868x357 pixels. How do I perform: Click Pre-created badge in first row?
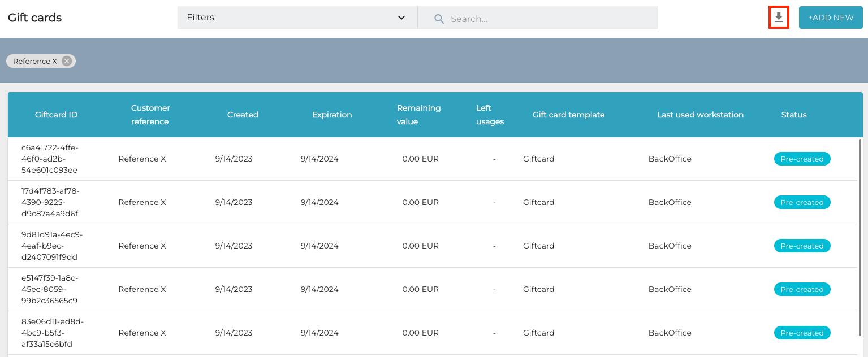(x=802, y=159)
